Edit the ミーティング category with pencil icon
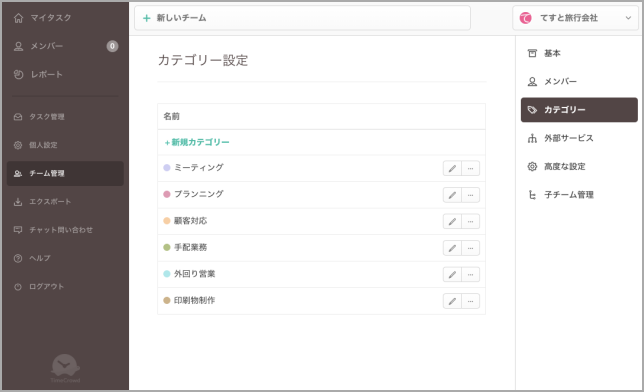The image size is (644, 392). [452, 168]
